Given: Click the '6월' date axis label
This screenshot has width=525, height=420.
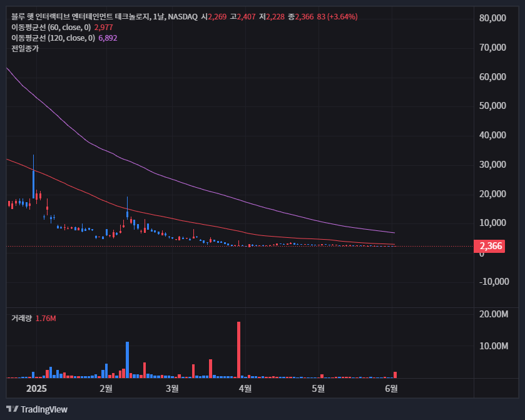Looking at the screenshot, I should [x=392, y=389].
